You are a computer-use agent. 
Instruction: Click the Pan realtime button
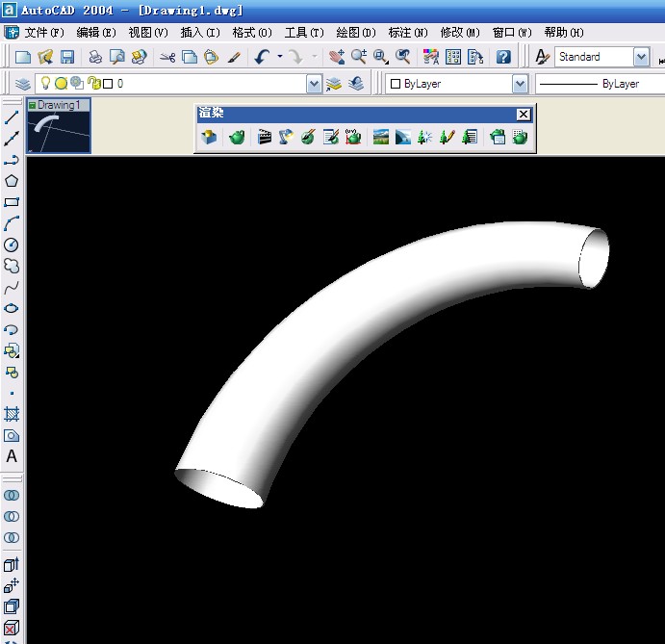point(337,57)
